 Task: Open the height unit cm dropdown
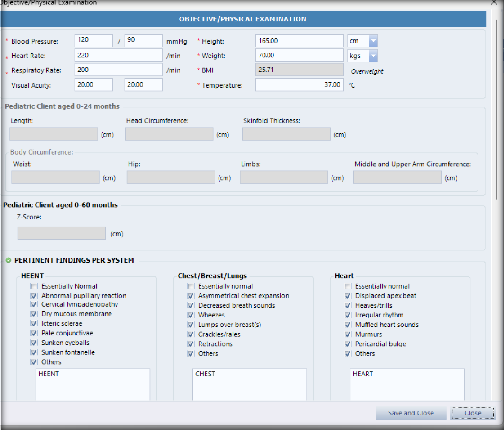(373, 41)
